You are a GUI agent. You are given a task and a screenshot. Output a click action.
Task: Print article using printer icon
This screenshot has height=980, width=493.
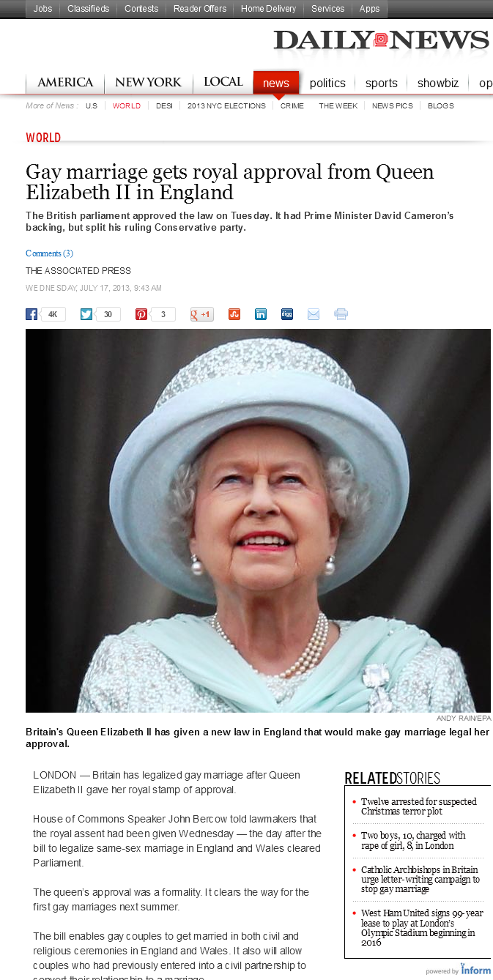pyautogui.click(x=341, y=314)
